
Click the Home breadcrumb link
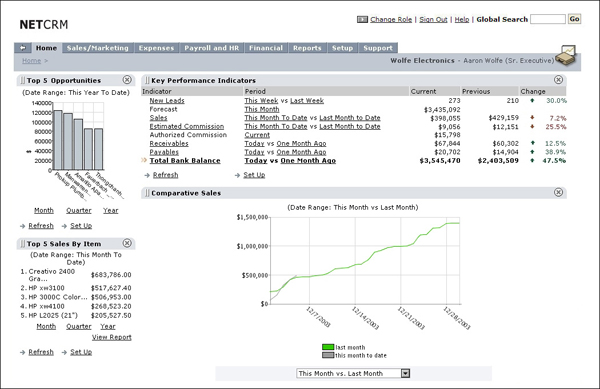(x=31, y=60)
